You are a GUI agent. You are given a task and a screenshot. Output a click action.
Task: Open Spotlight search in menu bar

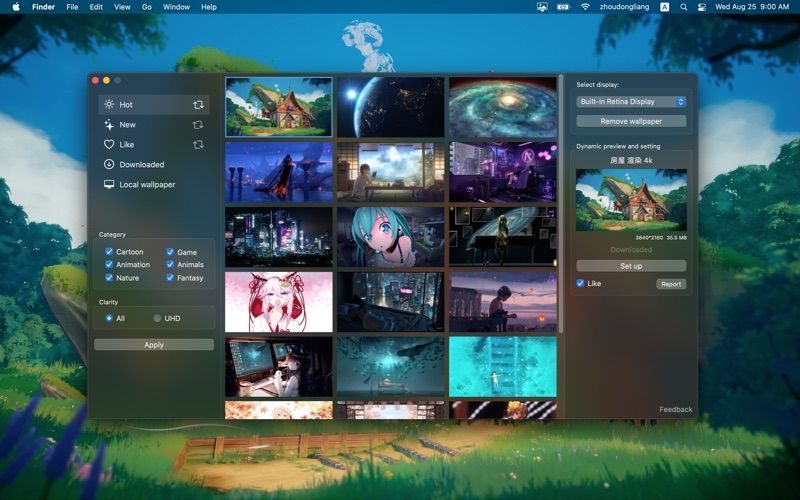[x=684, y=7]
